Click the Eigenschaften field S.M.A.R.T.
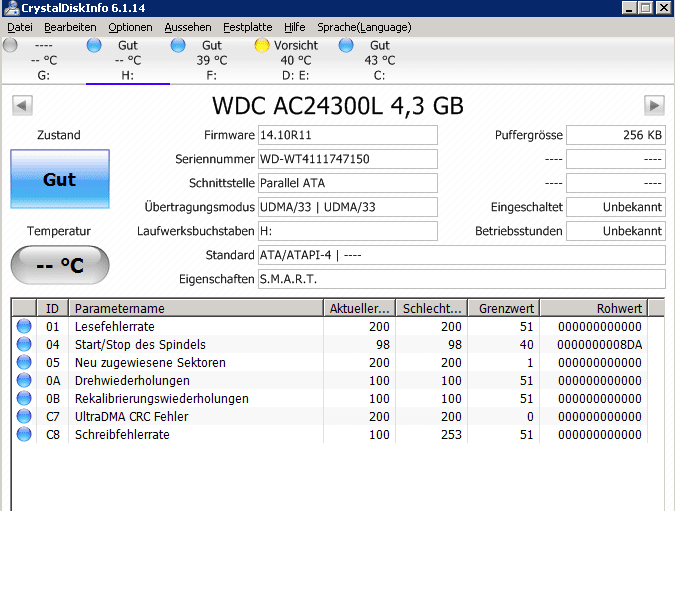 pos(462,279)
